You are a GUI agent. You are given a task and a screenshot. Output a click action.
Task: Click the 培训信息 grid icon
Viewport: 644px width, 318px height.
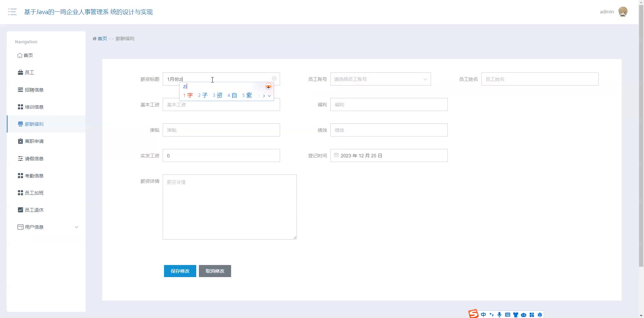click(20, 107)
